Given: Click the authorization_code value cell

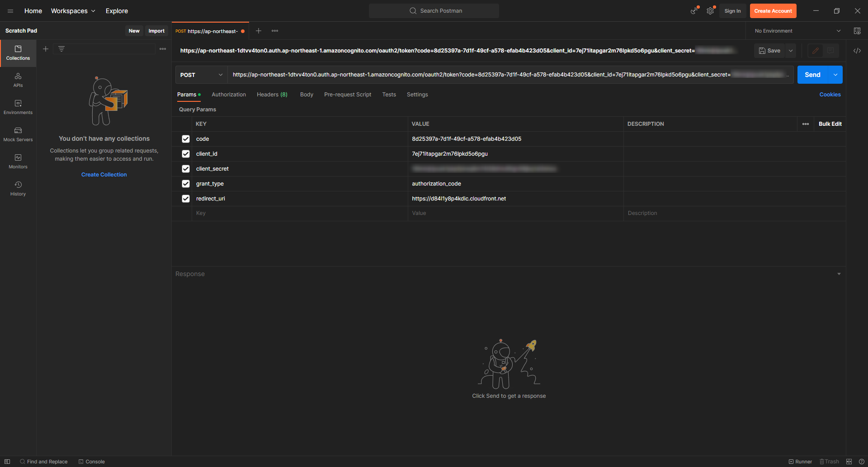Looking at the screenshot, I should click(x=515, y=184).
